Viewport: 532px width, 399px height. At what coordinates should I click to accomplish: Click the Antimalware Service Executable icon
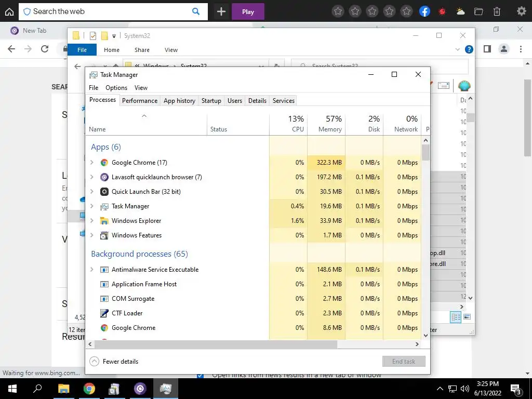[x=104, y=270]
